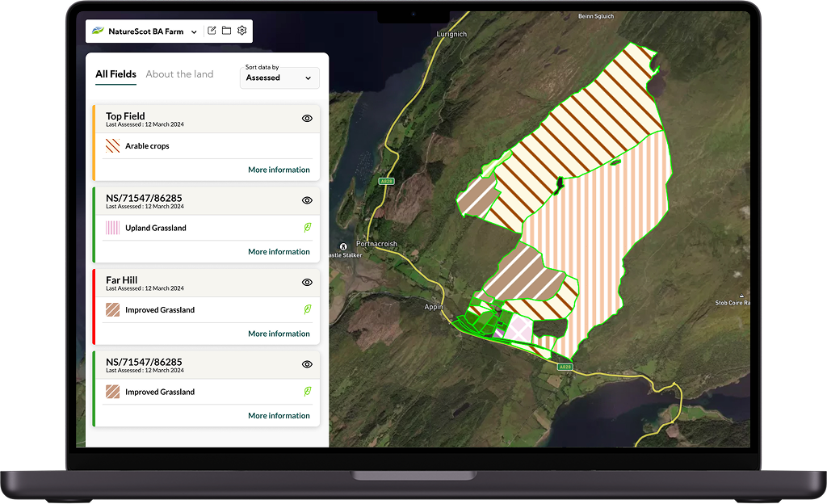This screenshot has width=827, height=504.
Task: Click the folder icon in the top toolbar
Action: [226, 30]
